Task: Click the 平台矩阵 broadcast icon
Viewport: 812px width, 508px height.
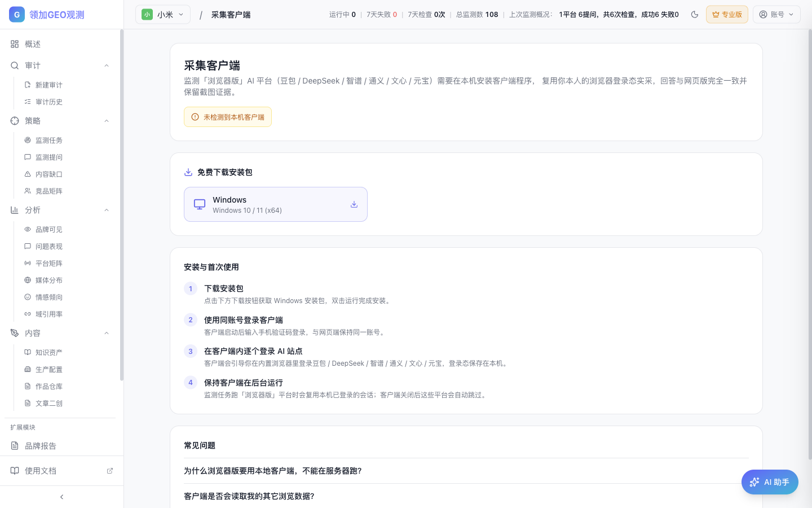Action: (28, 263)
